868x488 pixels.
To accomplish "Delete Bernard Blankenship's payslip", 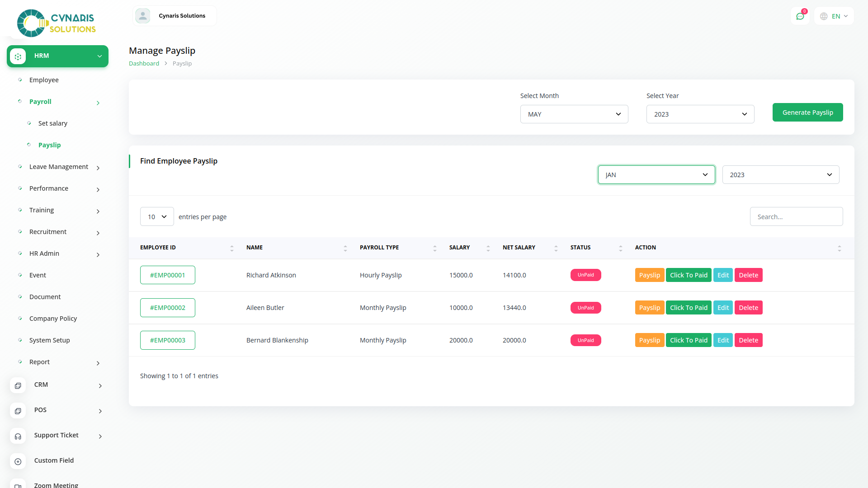I will [x=748, y=340].
